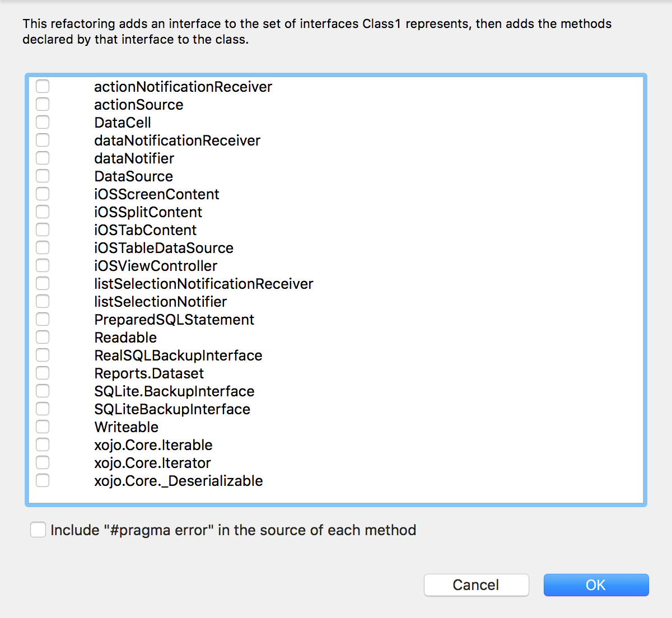Image resolution: width=672 pixels, height=618 pixels.
Task: Click the Cancel button
Action: [476, 585]
